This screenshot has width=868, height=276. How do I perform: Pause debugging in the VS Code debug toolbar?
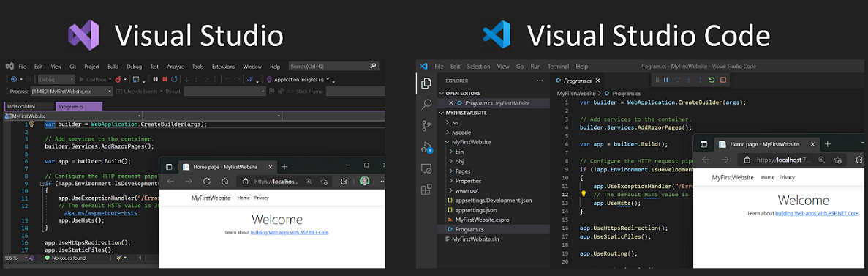click(x=666, y=80)
